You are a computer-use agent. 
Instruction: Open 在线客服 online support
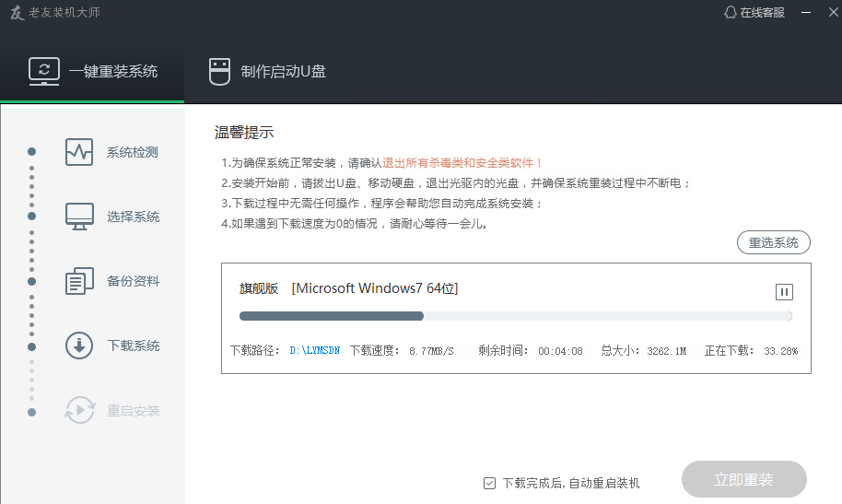(x=754, y=12)
